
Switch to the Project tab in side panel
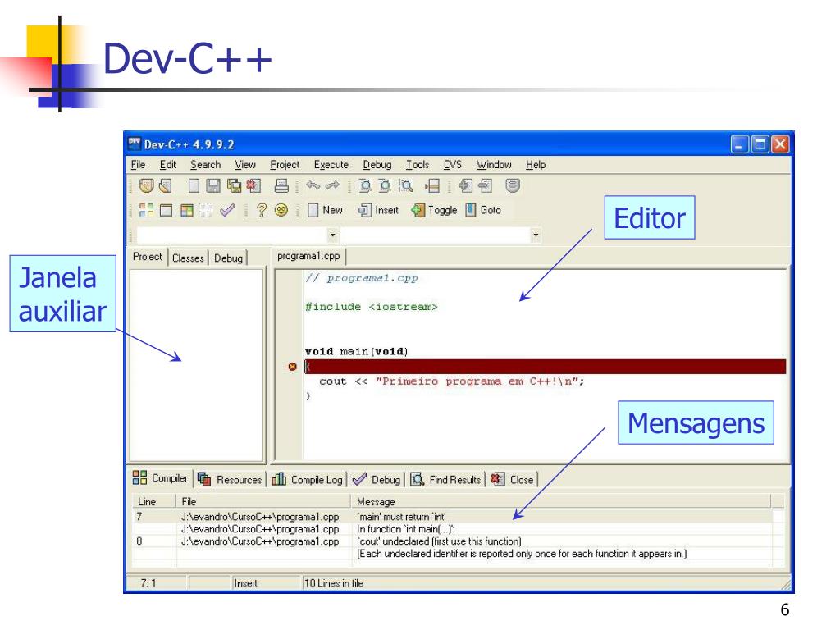pyautogui.click(x=148, y=257)
